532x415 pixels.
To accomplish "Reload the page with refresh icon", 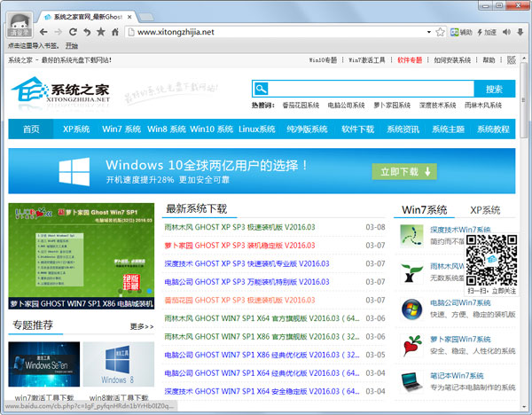I will [73, 32].
